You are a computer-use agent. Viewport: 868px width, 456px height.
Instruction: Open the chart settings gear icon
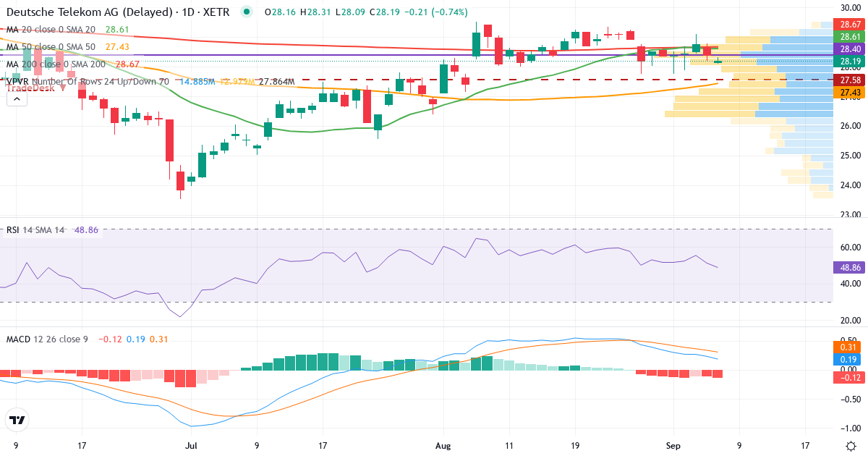coord(851,446)
